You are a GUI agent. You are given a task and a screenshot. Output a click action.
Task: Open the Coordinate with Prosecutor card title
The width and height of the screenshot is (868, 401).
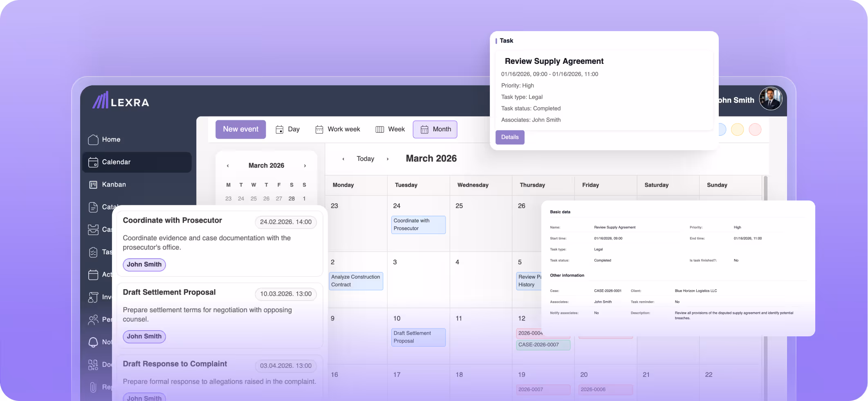(173, 221)
